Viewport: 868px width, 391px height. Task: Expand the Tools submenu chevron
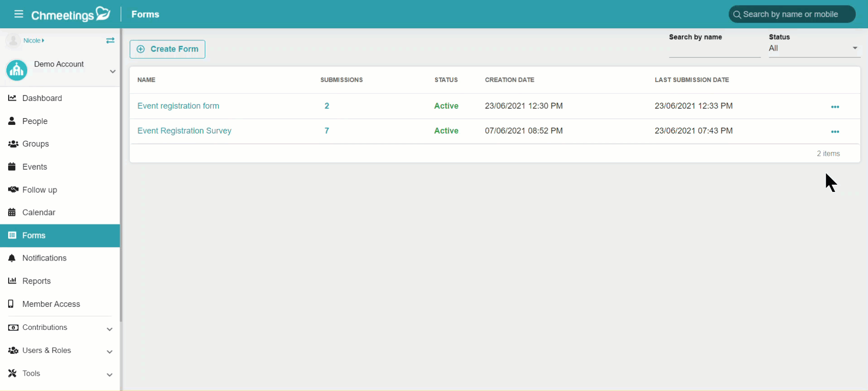(110, 375)
